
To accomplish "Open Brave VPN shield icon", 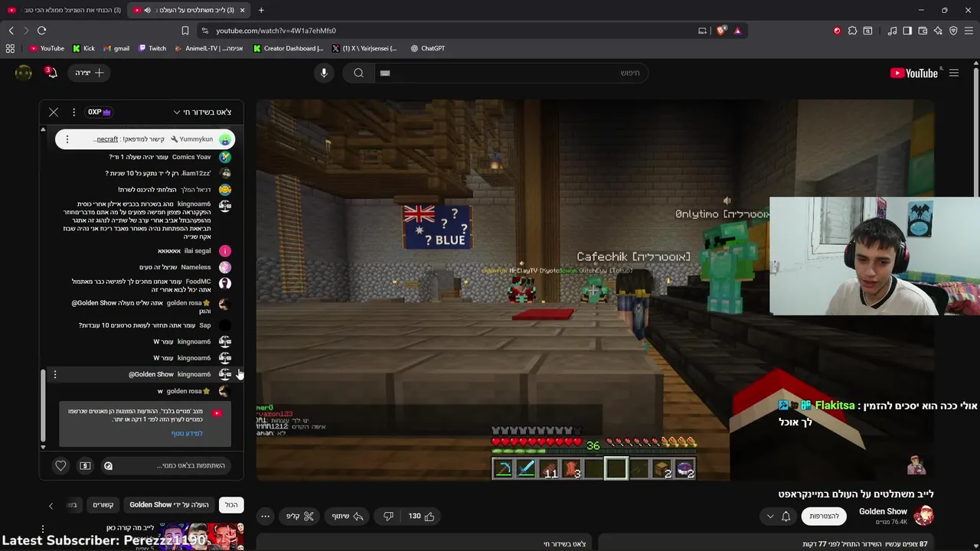I will click(953, 31).
